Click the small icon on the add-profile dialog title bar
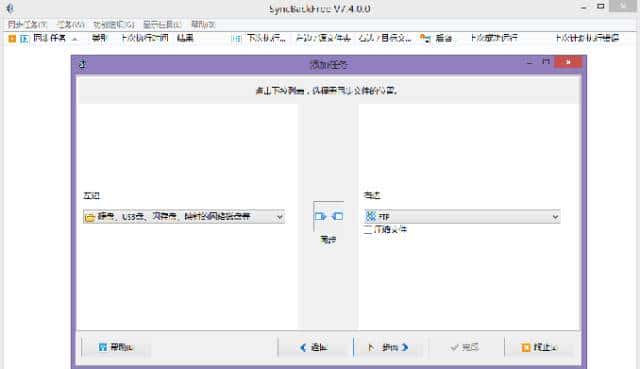640x369 pixels. [x=83, y=64]
